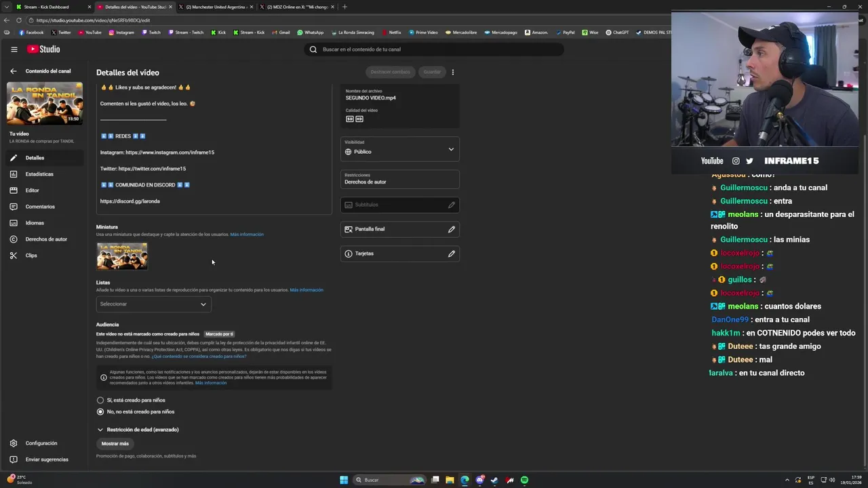Image resolution: width=868 pixels, height=488 pixels.
Task: Open the Instagram bookmark
Action: click(121, 33)
